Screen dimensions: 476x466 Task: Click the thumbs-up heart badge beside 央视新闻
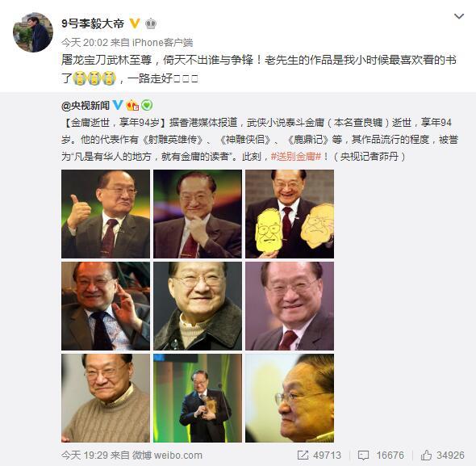(132, 106)
